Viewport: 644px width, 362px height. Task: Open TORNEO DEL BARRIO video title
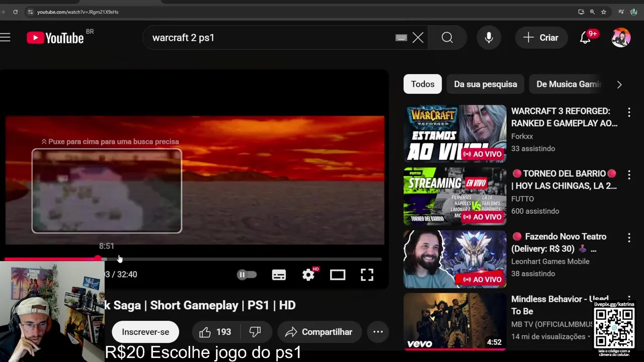point(564,179)
